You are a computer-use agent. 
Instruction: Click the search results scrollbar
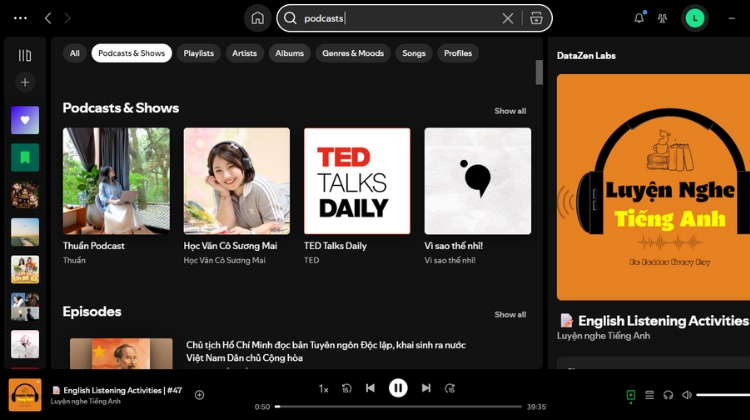click(539, 72)
